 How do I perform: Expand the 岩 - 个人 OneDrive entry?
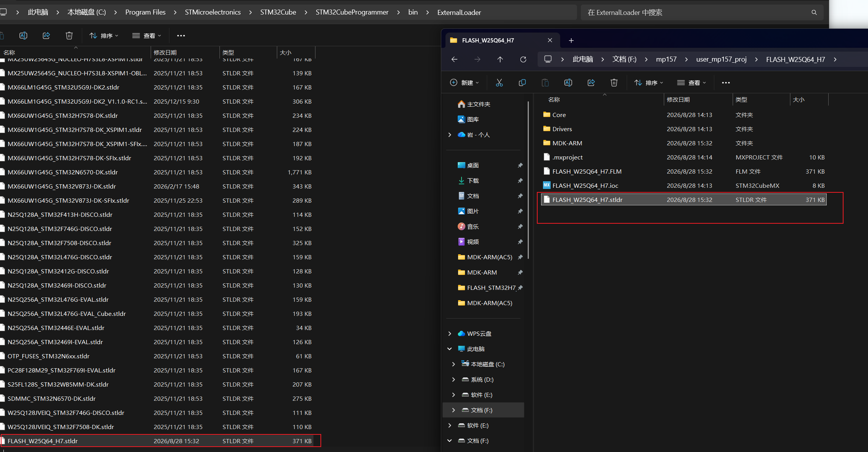(x=450, y=135)
